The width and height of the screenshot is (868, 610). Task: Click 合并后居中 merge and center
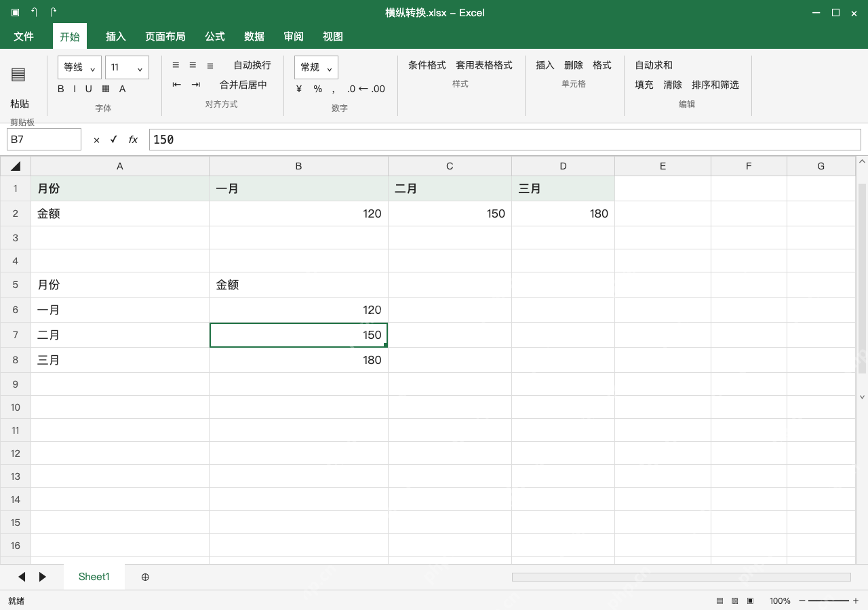coord(243,85)
